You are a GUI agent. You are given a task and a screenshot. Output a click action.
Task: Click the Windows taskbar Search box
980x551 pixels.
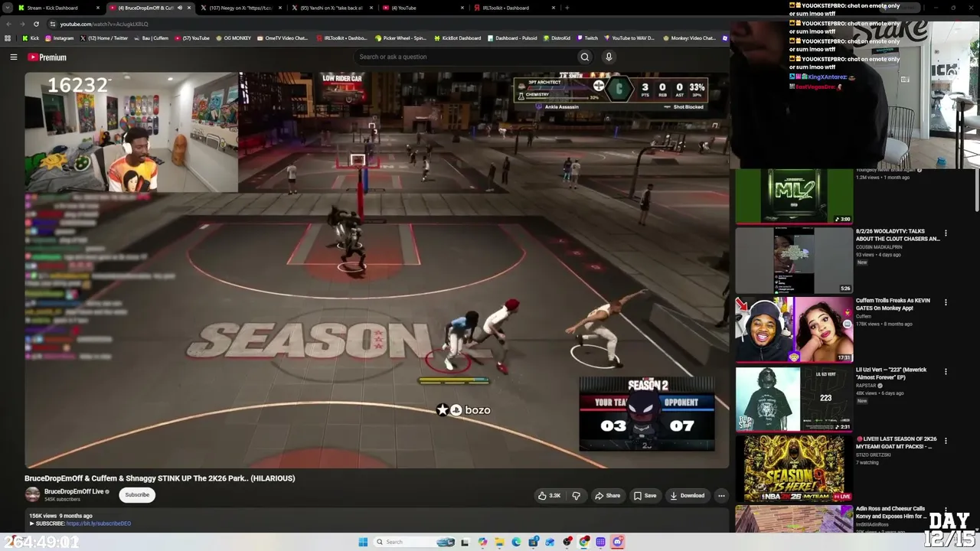(413, 542)
